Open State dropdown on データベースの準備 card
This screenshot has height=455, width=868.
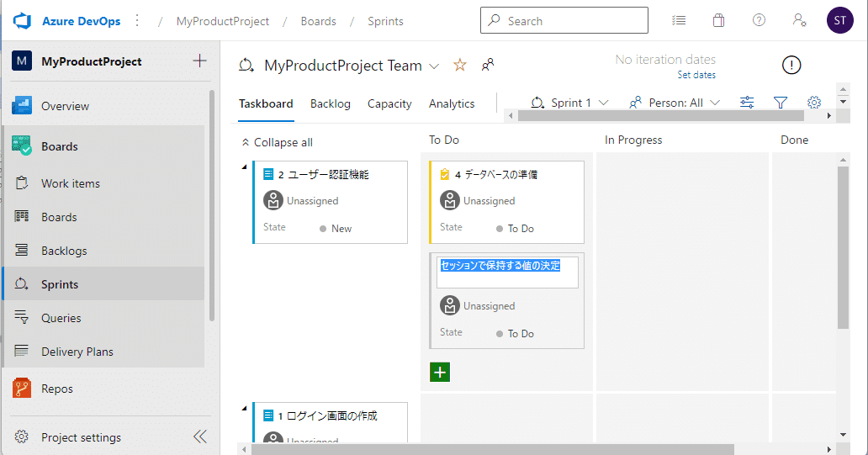(516, 229)
